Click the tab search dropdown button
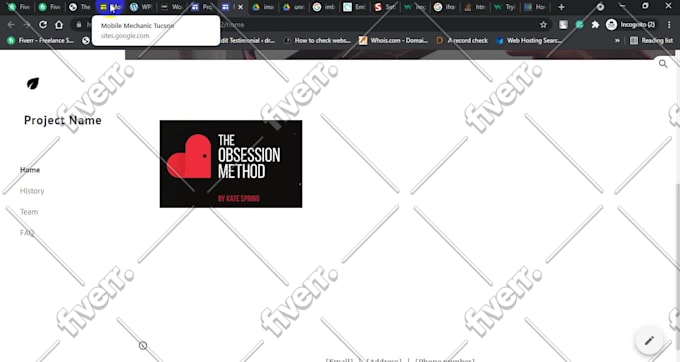The image size is (680, 362). (600, 7)
